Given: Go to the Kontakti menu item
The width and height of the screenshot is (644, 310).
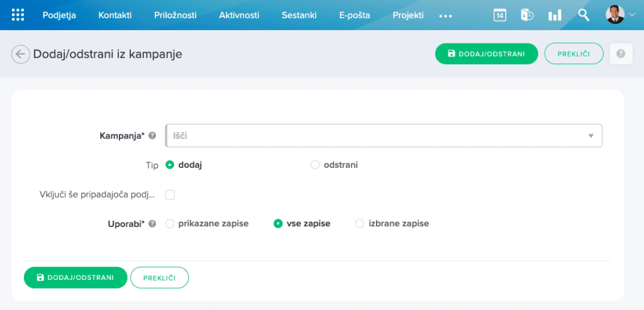Looking at the screenshot, I should pos(114,15).
